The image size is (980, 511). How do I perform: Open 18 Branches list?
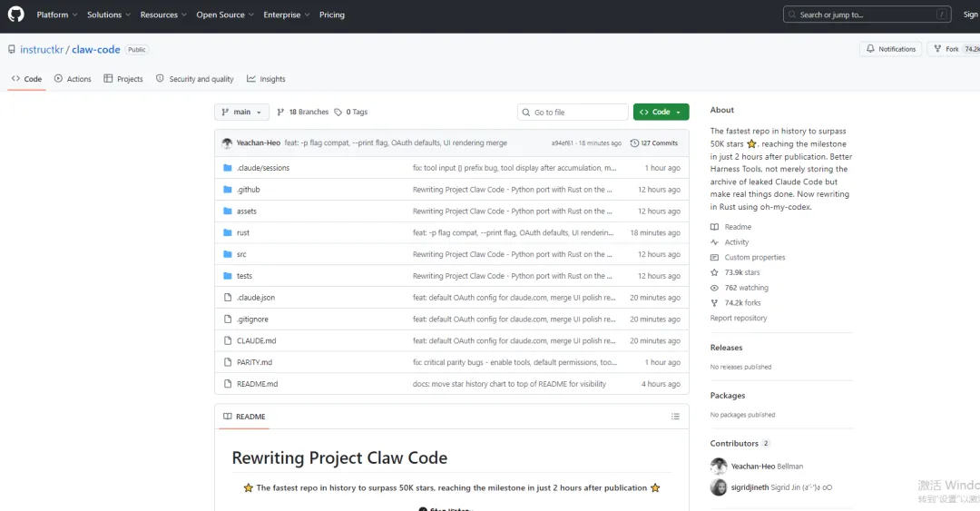tap(303, 113)
